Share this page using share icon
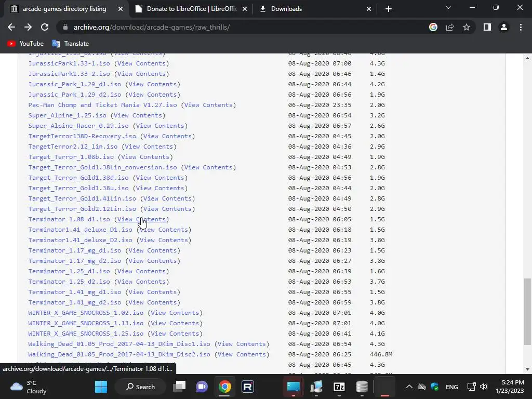The image size is (532, 399). click(x=450, y=27)
